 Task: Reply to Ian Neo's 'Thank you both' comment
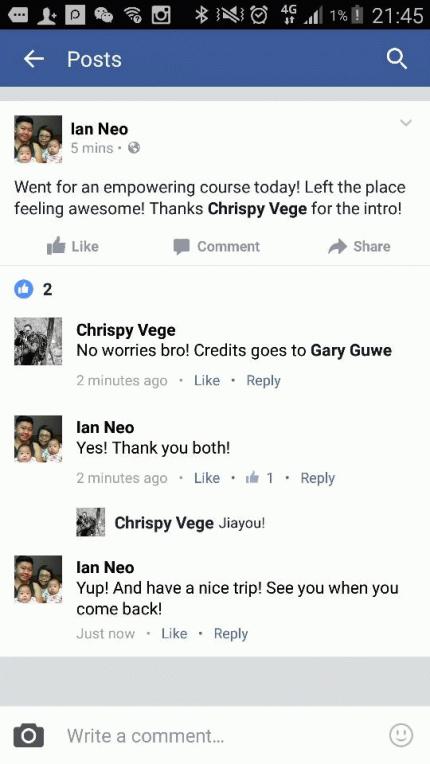click(x=318, y=478)
